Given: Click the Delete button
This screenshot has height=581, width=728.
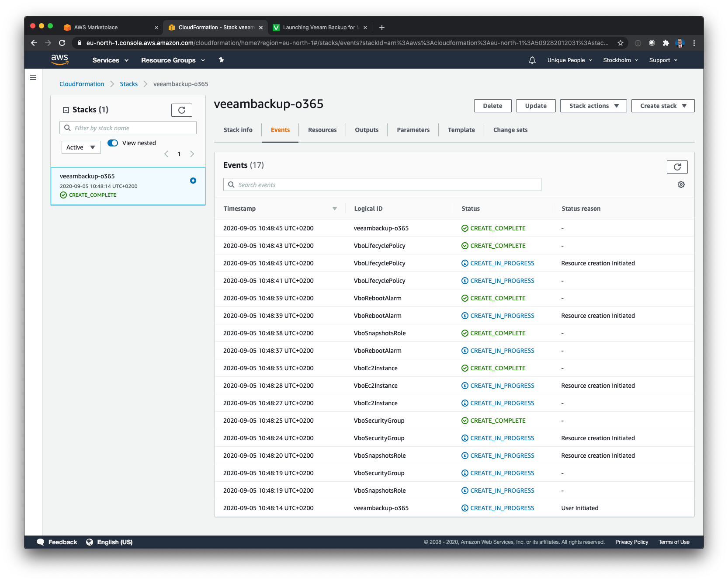Looking at the screenshot, I should (492, 106).
